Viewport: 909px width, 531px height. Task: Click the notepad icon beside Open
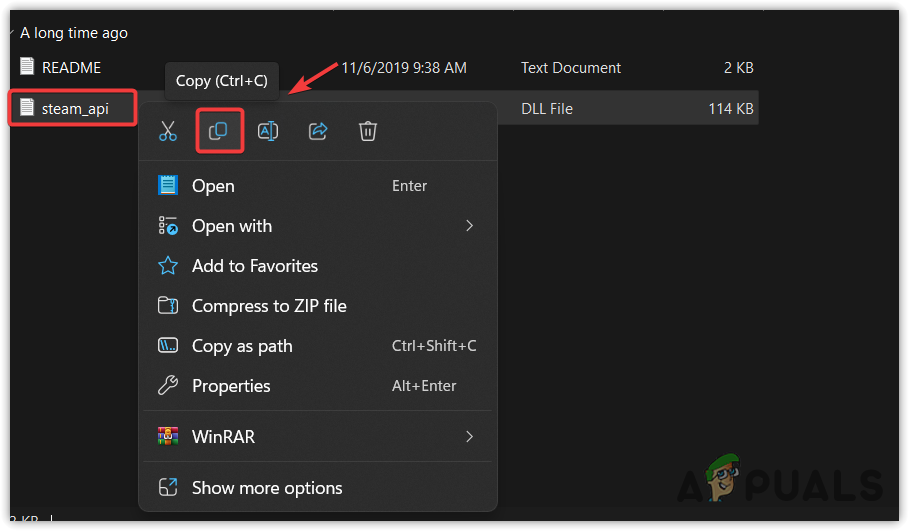pos(168,186)
